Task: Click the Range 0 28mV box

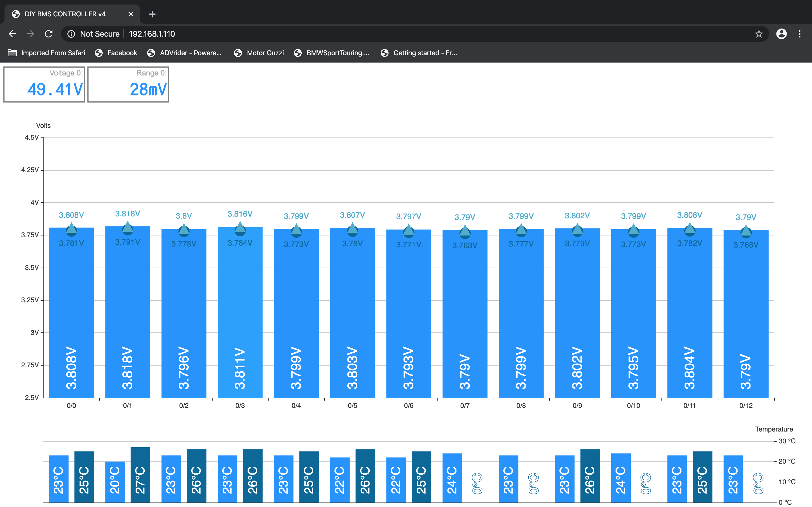Action: [128, 84]
